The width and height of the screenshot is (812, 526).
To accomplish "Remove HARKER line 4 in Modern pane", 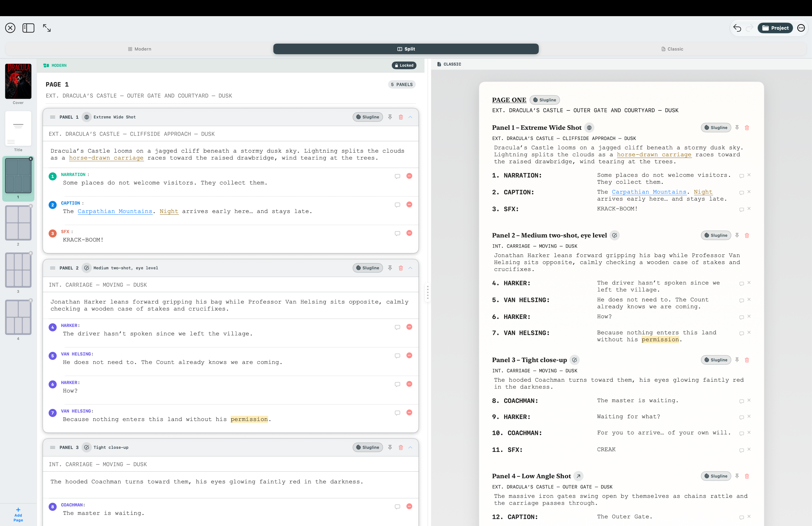I will point(409,327).
